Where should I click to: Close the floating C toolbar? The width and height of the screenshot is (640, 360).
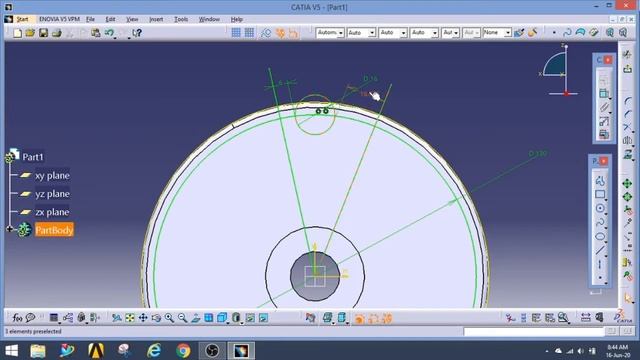[x=608, y=60]
